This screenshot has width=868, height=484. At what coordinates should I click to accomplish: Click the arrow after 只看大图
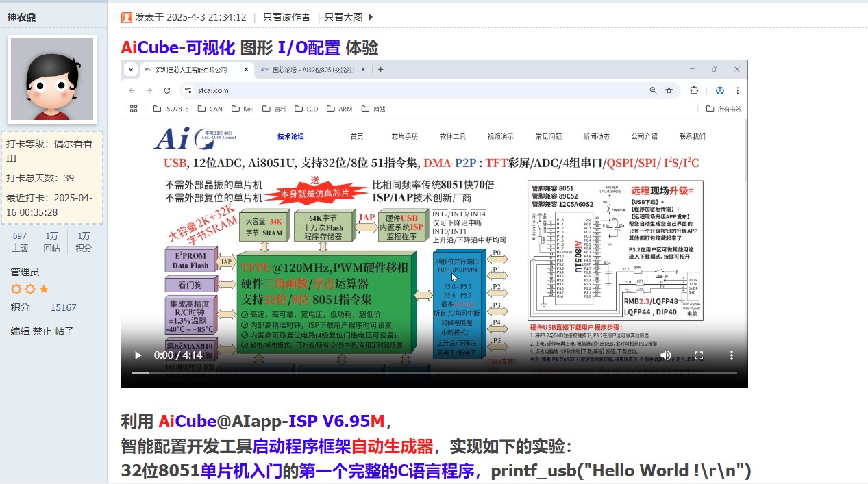tap(371, 17)
